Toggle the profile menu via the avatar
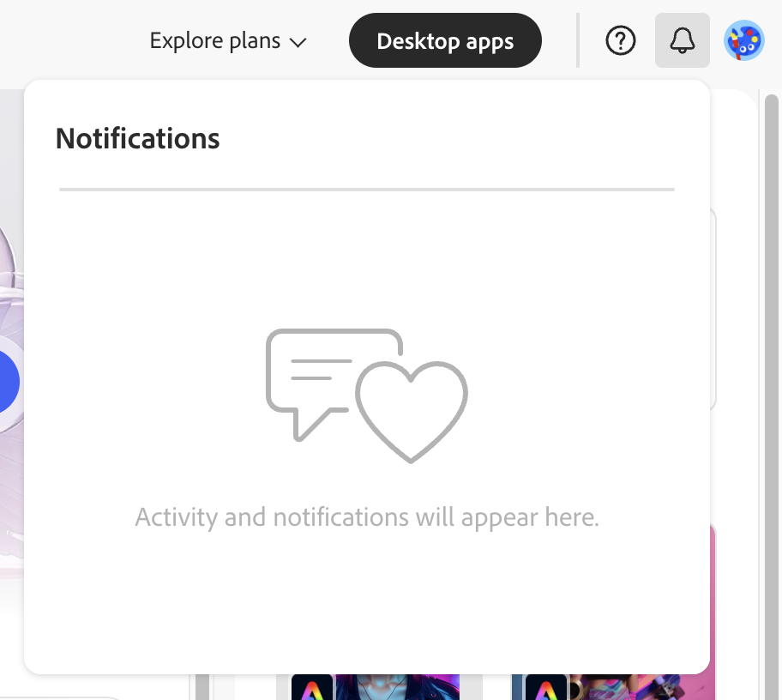782x700 pixels. (x=743, y=40)
